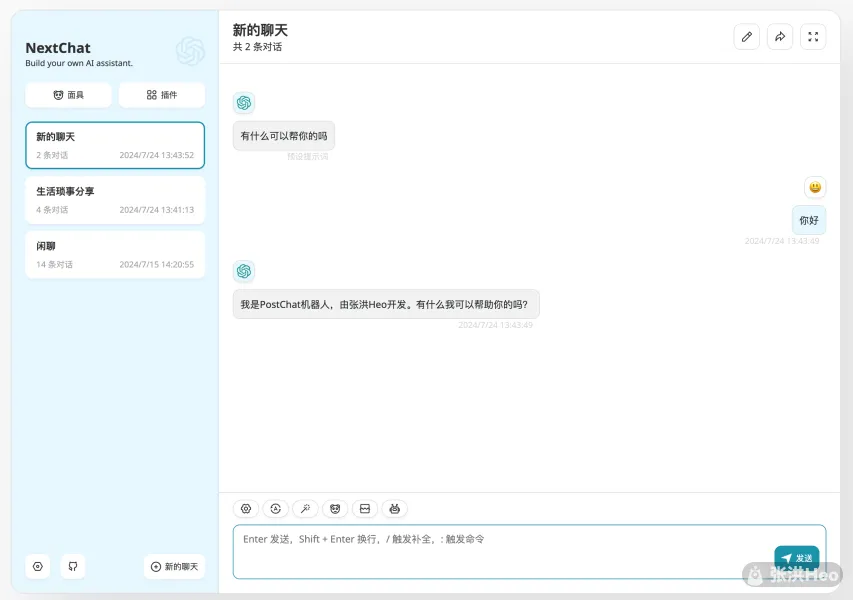Click the timestamp 2024/7/24 13:41:13
853x600 pixels.
pyautogui.click(x=157, y=210)
